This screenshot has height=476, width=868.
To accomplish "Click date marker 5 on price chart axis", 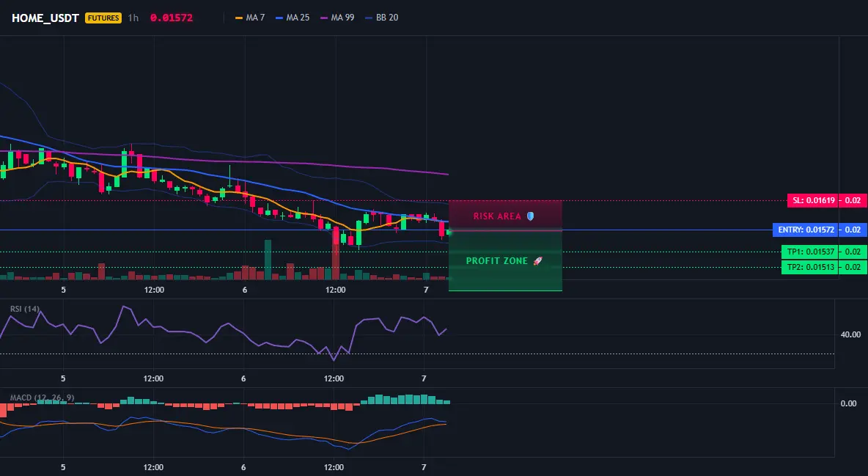I will [x=64, y=290].
